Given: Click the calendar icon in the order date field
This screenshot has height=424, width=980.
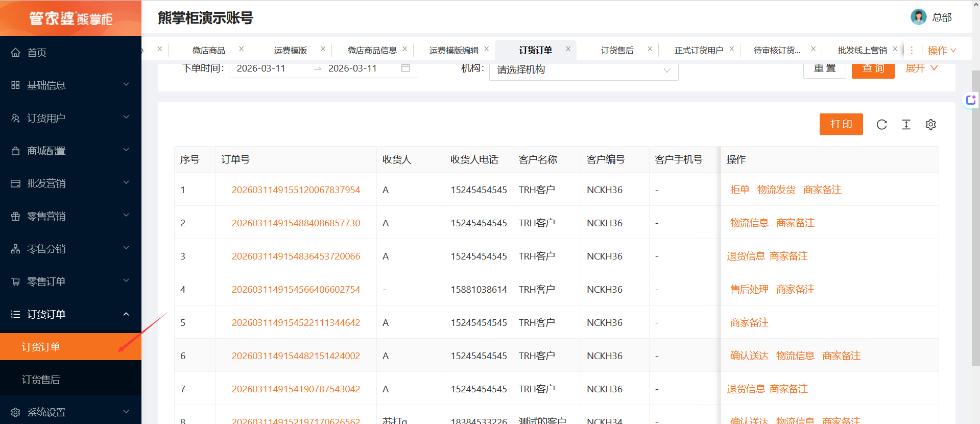Looking at the screenshot, I should (x=405, y=68).
